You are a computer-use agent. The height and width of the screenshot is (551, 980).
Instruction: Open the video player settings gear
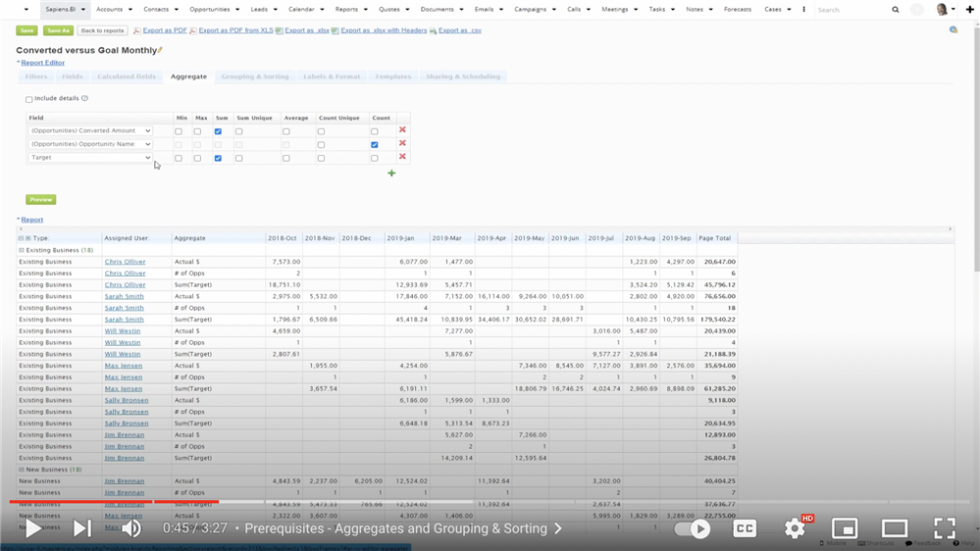pyautogui.click(x=795, y=528)
